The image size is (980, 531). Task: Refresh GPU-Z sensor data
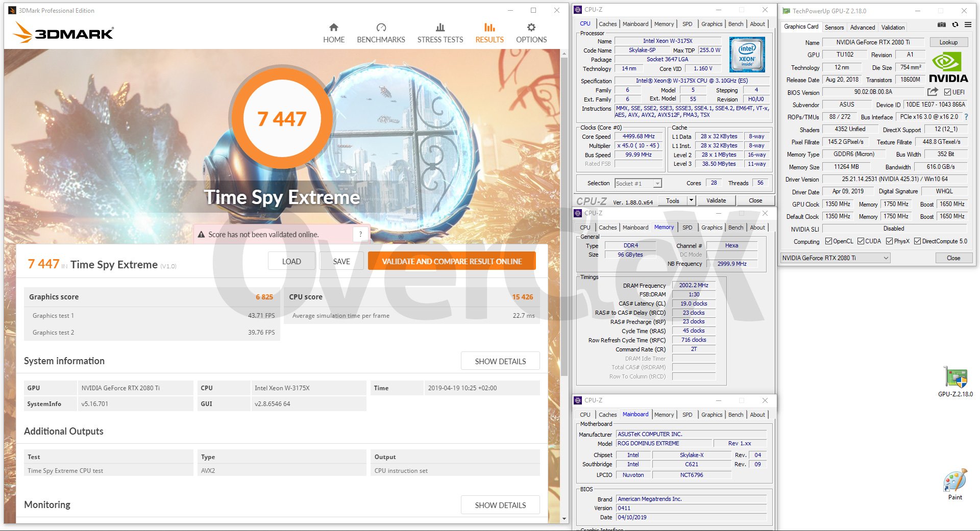[x=955, y=24]
